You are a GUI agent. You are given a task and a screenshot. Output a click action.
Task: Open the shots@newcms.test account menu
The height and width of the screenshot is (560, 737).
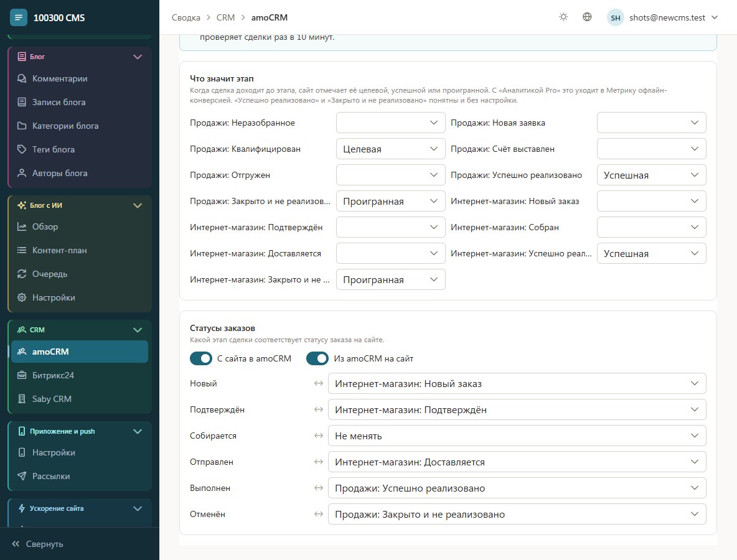(x=663, y=17)
